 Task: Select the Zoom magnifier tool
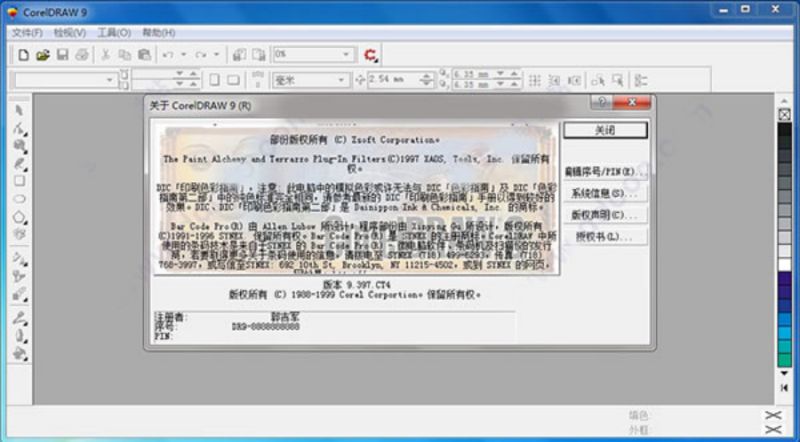(19, 146)
